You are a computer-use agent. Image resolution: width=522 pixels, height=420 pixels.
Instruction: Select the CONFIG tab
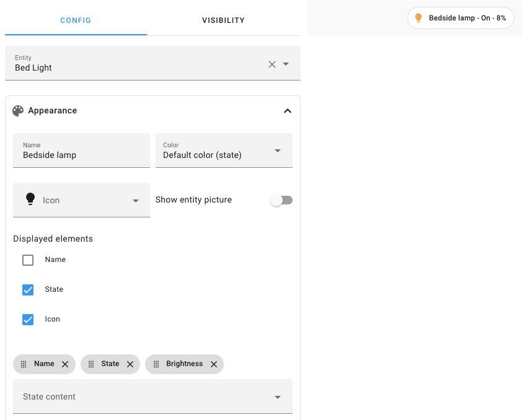tap(76, 20)
